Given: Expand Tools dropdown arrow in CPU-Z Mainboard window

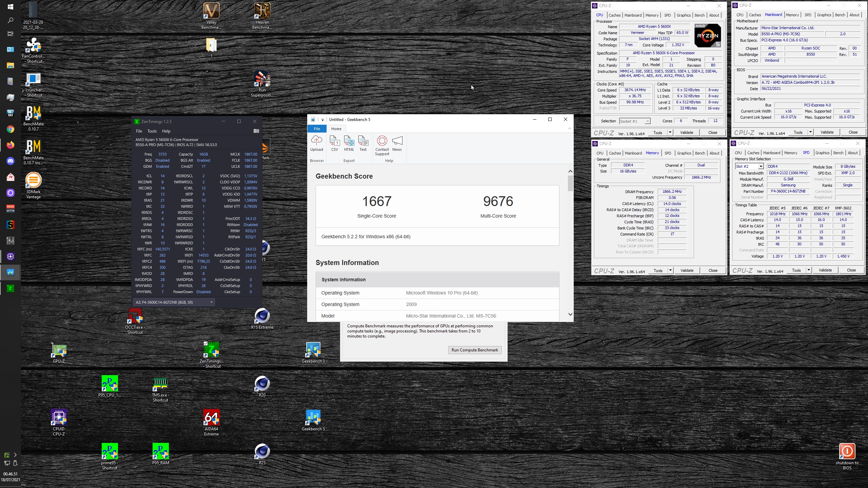Looking at the screenshot, I should click(810, 132).
